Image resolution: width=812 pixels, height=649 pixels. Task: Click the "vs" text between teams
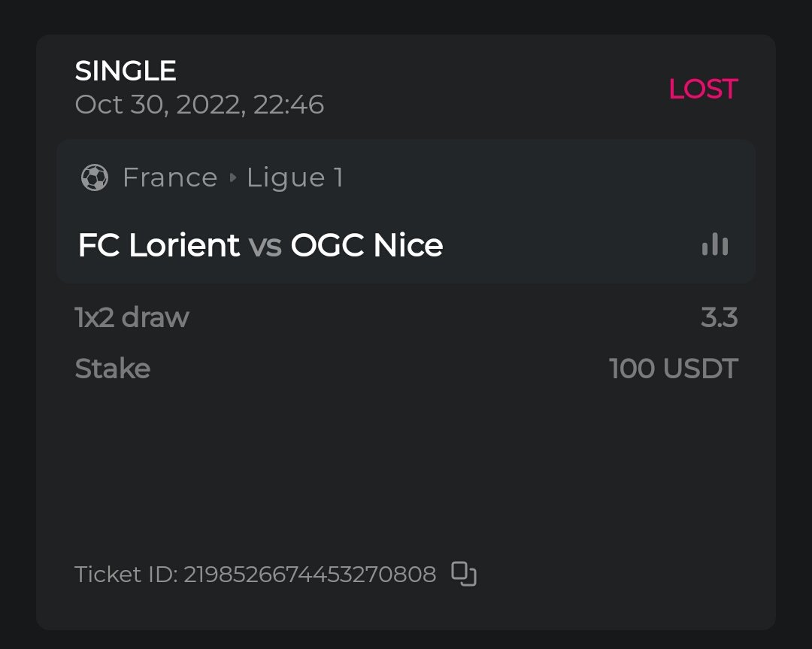point(265,246)
